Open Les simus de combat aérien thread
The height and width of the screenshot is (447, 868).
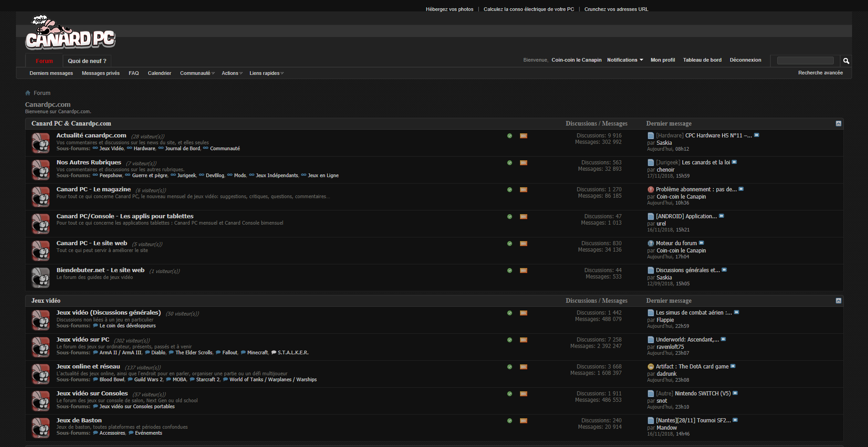point(694,313)
